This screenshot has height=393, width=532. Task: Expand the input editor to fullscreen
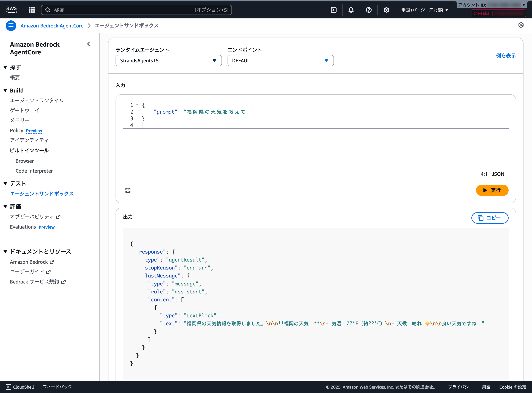tap(128, 190)
